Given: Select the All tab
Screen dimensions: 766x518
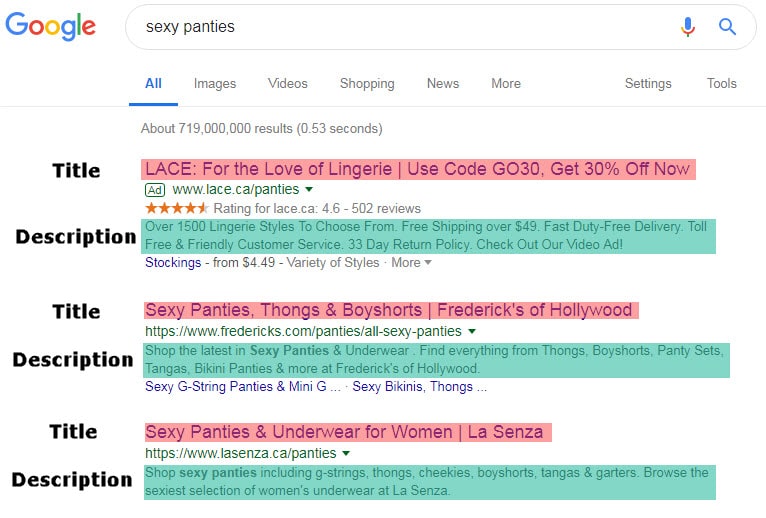Looking at the screenshot, I should point(153,84).
